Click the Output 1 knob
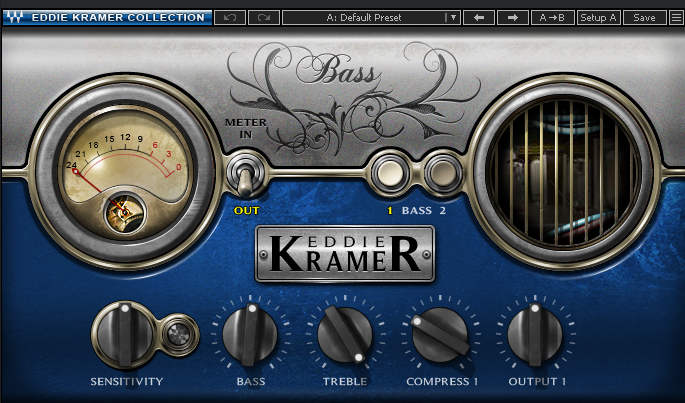This screenshot has width=685, height=403. coord(535,335)
